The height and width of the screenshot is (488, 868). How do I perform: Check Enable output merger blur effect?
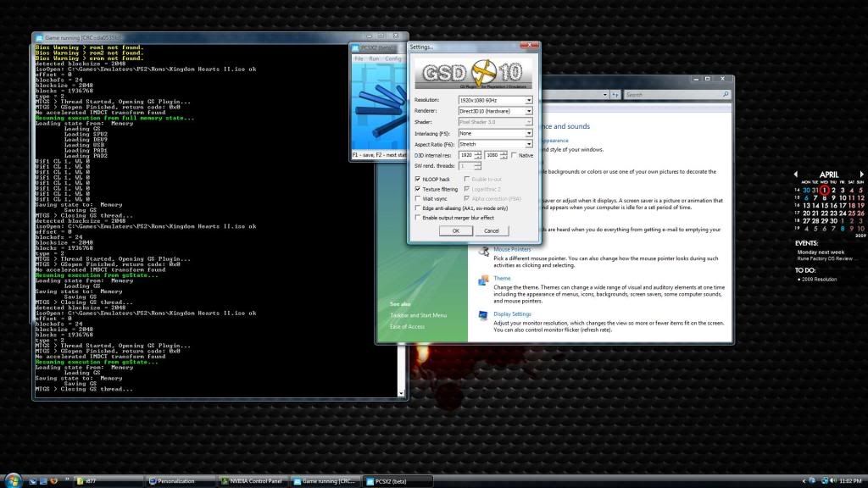point(417,218)
